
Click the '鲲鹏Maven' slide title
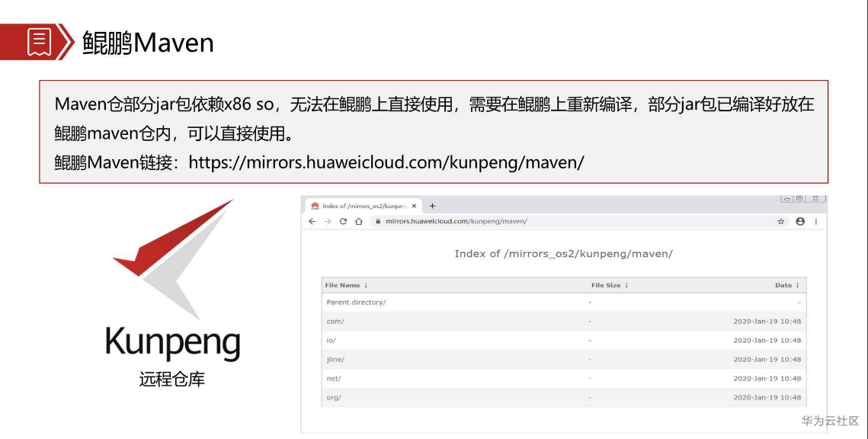[x=148, y=43]
